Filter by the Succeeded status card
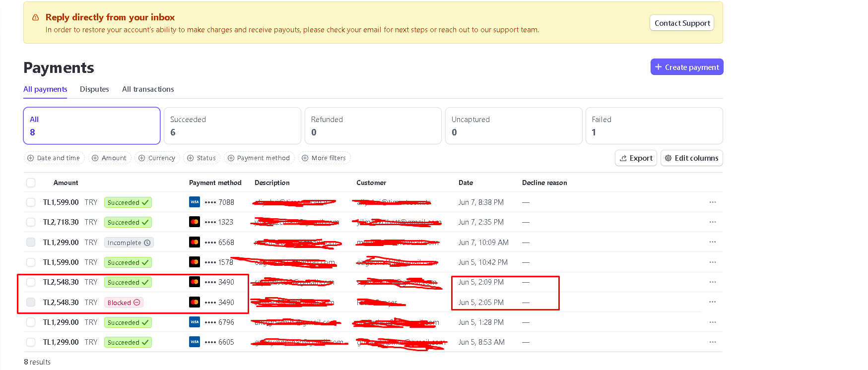868x370 pixels. point(232,125)
